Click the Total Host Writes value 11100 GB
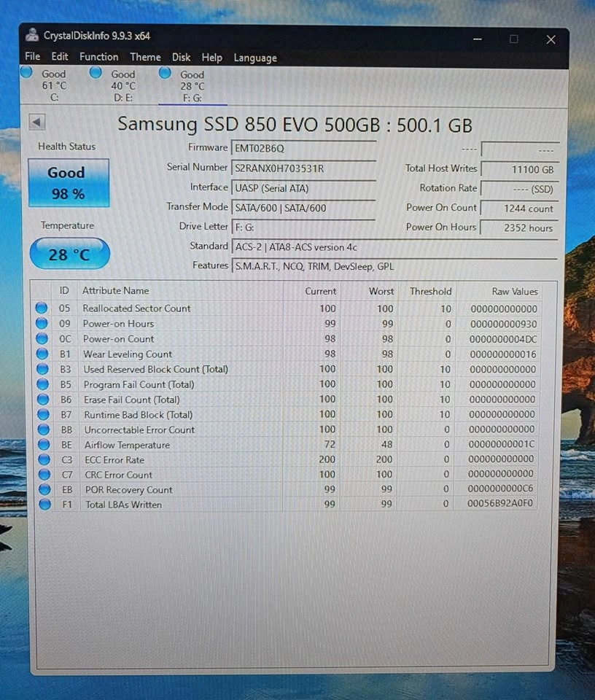This screenshot has height=700, width=595. tap(520, 169)
